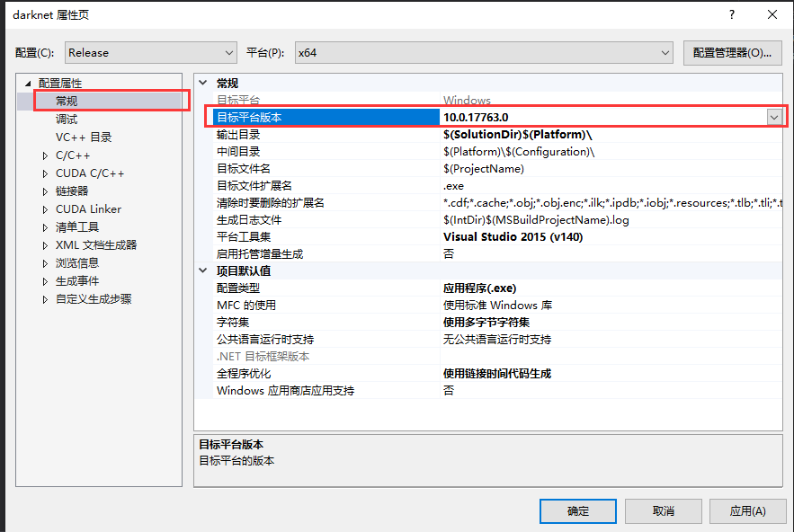The height and width of the screenshot is (532, 794).
Task: Select 自定义生成步骤 tree item label
Action: [94, 299]
